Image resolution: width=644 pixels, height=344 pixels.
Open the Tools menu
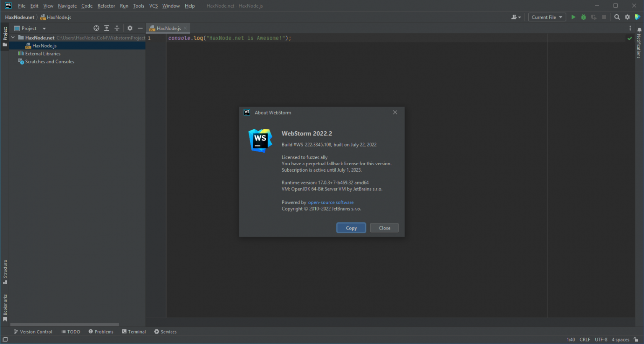coord(138,6)
